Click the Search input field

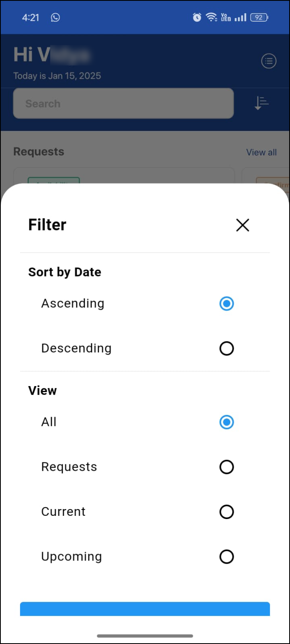123,104
